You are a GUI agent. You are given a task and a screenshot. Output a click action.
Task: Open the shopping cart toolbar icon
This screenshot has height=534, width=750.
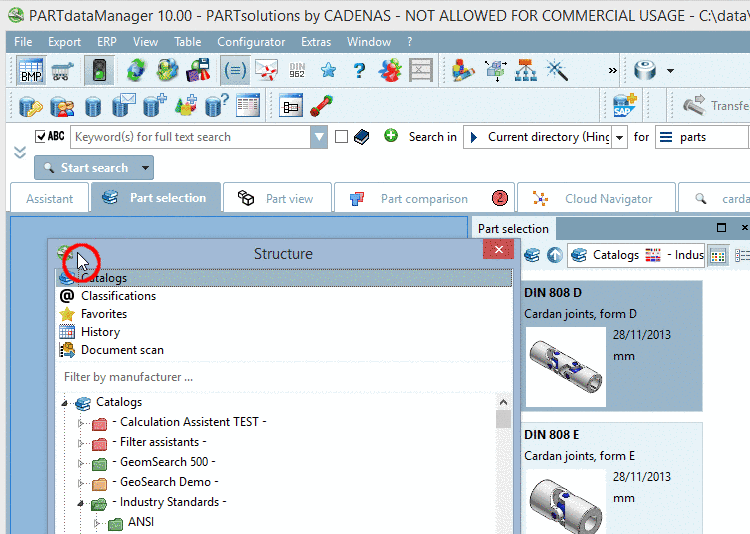click(x=63, y=71)
